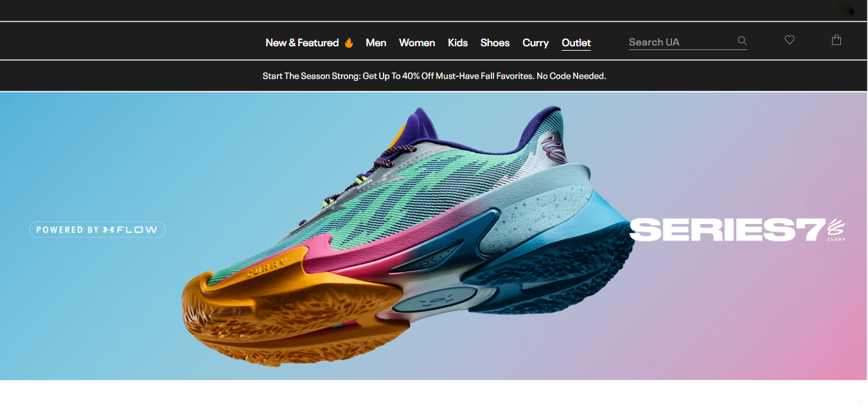Open the Men menu
This screenshot has width=868, height=412.
click(x=376, y=43)
